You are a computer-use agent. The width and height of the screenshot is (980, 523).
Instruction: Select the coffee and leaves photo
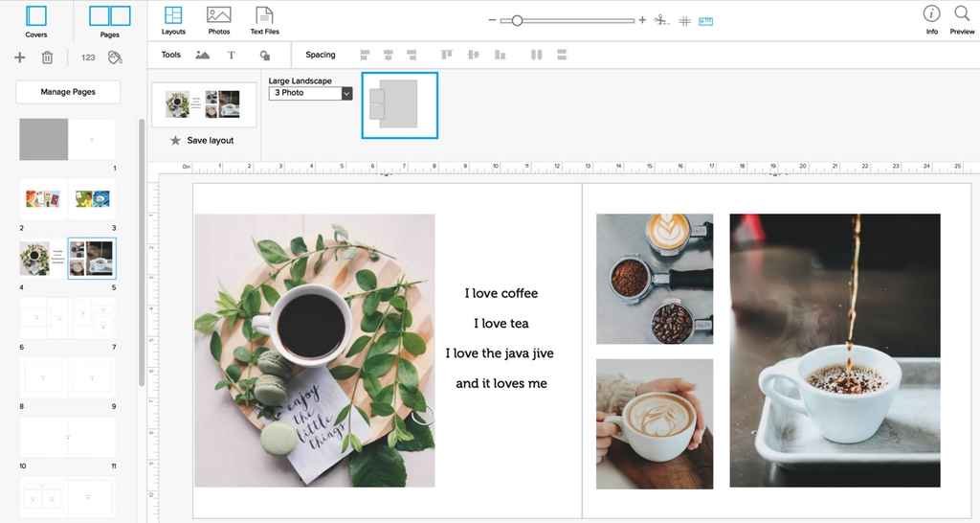click(x=314, y=351)
